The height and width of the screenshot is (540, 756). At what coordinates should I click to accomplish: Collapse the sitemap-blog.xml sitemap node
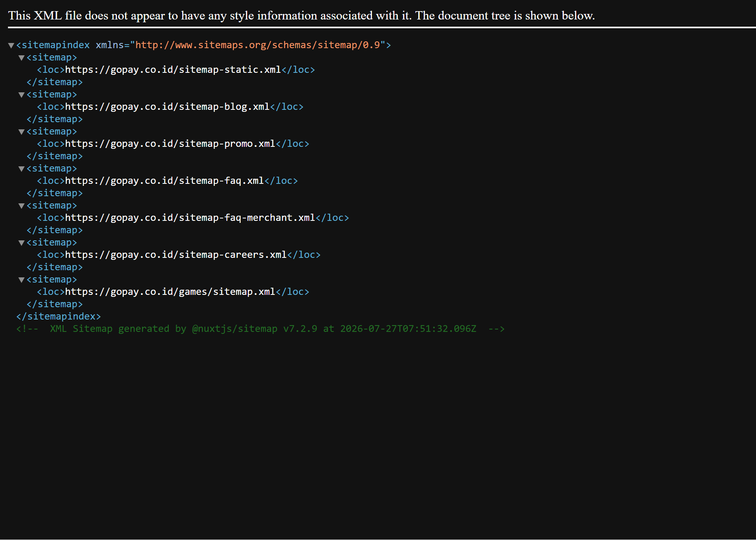(21, 95)
